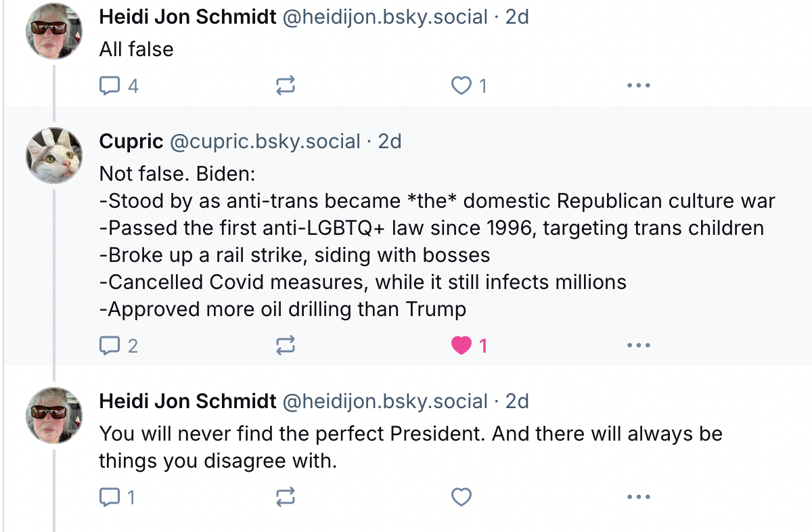The image size is (812, 532).
Task: Click Heidi Jon Schmidt name on top post
Action: click(187, 17)
